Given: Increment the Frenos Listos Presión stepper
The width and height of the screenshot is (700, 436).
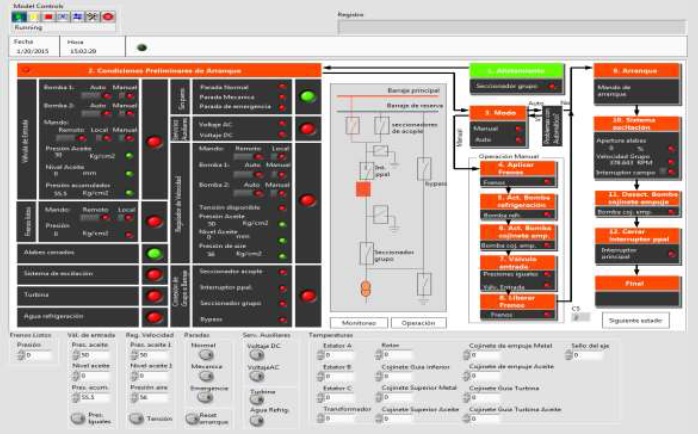Looking at the screenshot, I should (x=22, y=353).
